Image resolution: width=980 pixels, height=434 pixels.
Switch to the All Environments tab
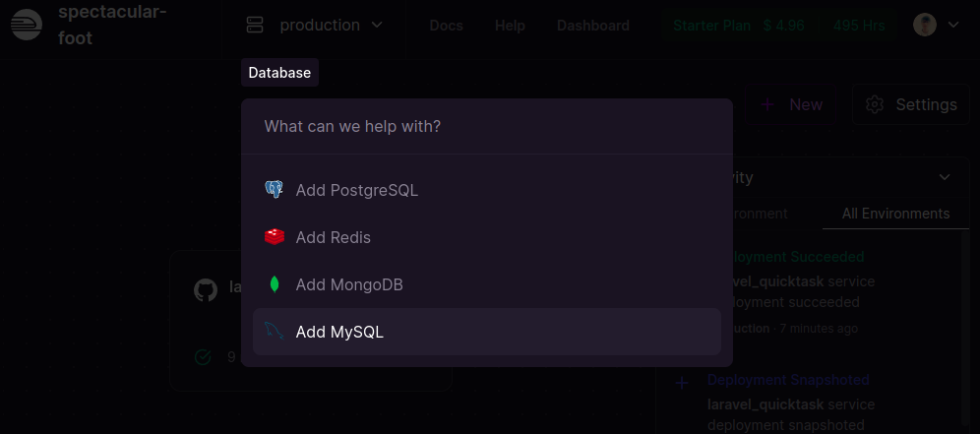pyautogui.click(x=895, y=214)
